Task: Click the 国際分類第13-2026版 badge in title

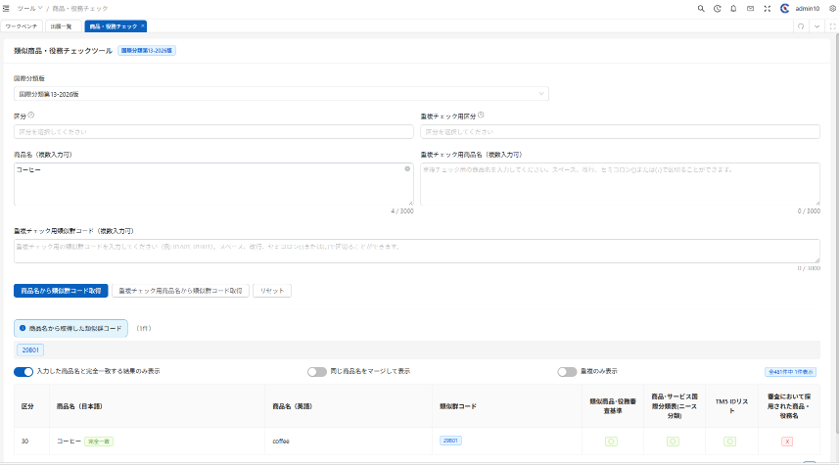Action: coord(147,51)
